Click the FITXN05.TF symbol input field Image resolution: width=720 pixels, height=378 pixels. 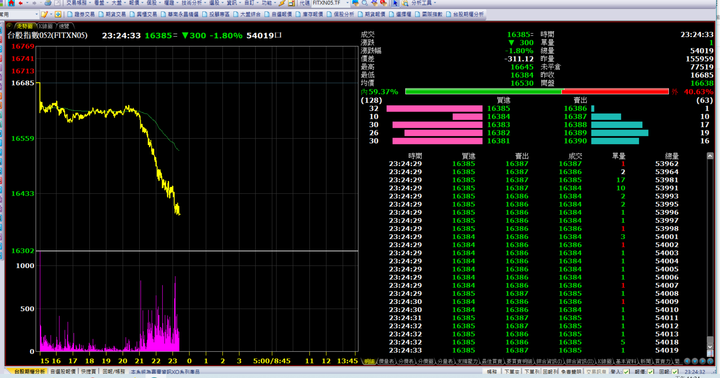tap(327, 3)
